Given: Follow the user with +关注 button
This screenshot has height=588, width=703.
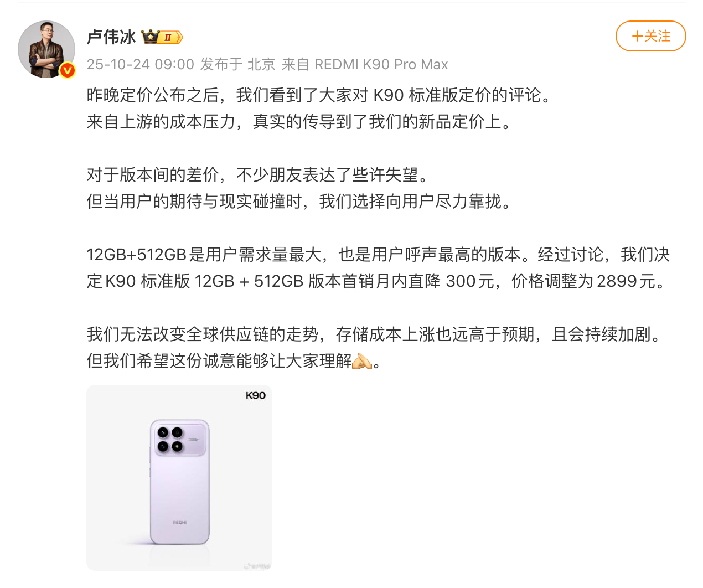Looking at the screenshot, I should pos(651,36).
